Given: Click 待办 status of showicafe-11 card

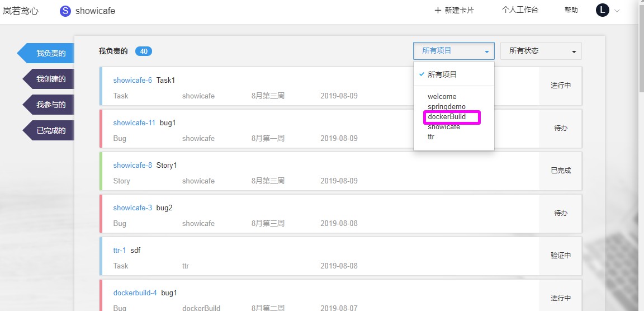Looking at the screenshot, I should (x=561, y=128).
